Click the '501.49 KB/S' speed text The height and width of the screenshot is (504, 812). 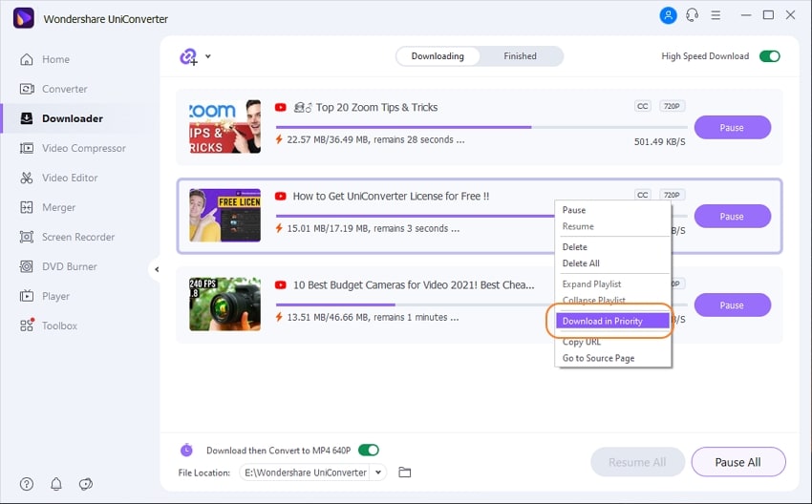point(660,142)
